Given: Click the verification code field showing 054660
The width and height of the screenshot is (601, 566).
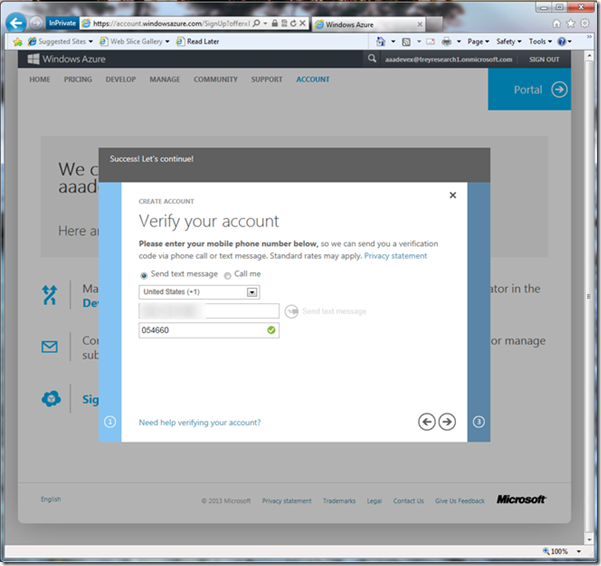Looking at the screenshot, I should (x=209, y=330).
